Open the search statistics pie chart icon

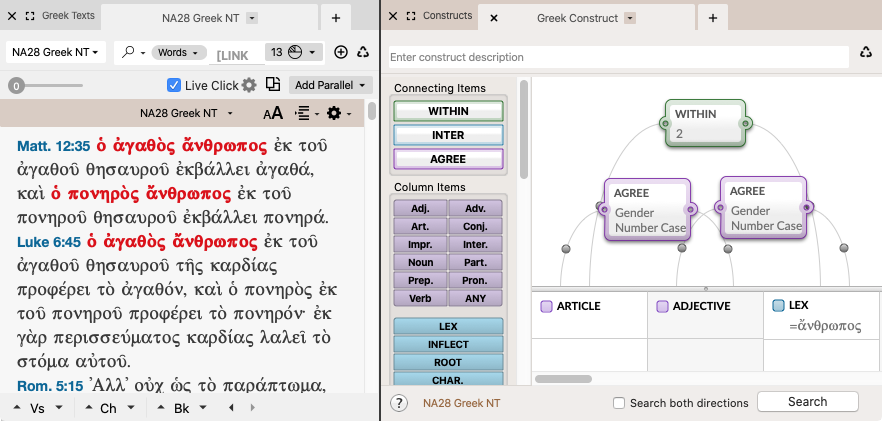pyautogui.click(x=297, y=52)
